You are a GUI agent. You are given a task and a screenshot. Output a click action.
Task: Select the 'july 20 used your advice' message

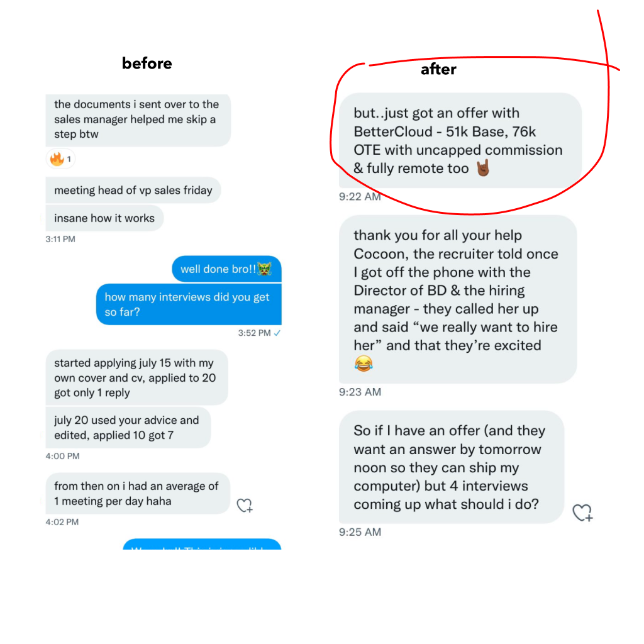127,428
